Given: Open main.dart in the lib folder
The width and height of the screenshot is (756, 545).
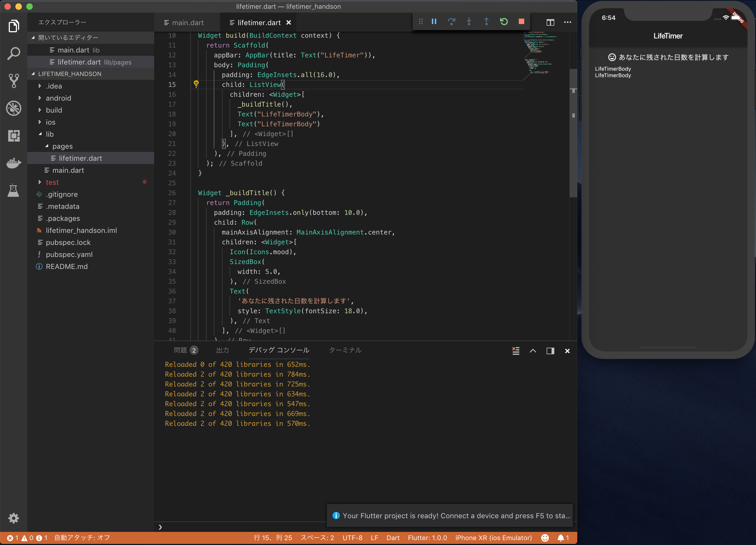Looking at the screenshot, I should (91, 170).
